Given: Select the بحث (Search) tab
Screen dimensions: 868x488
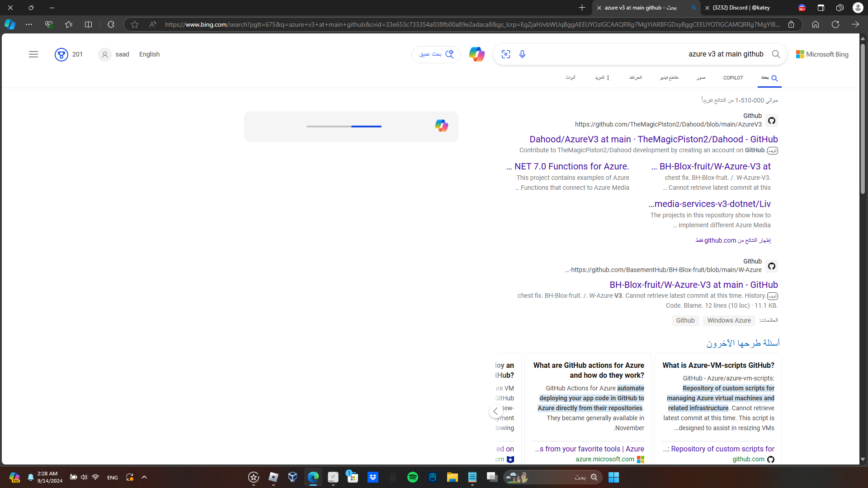Looking at the screenshot, I should coord(769,78).
